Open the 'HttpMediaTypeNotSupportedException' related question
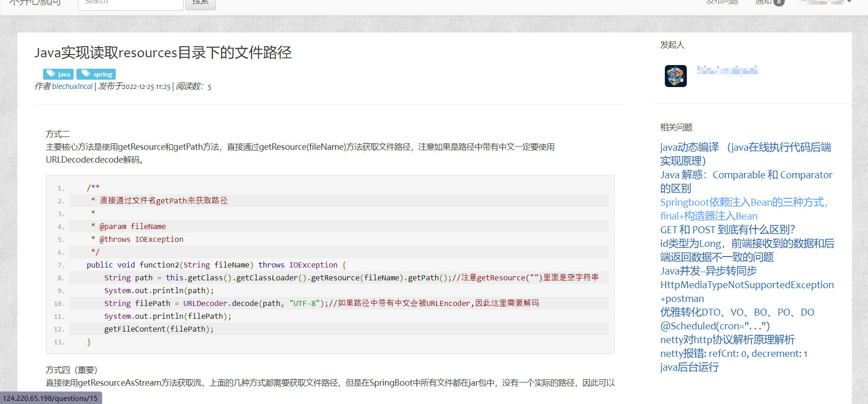 pyautogui.click(x=747, y=291)
